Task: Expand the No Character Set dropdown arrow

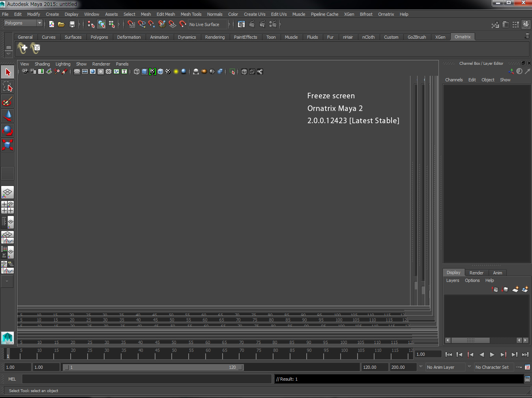Action: [469, 367]
